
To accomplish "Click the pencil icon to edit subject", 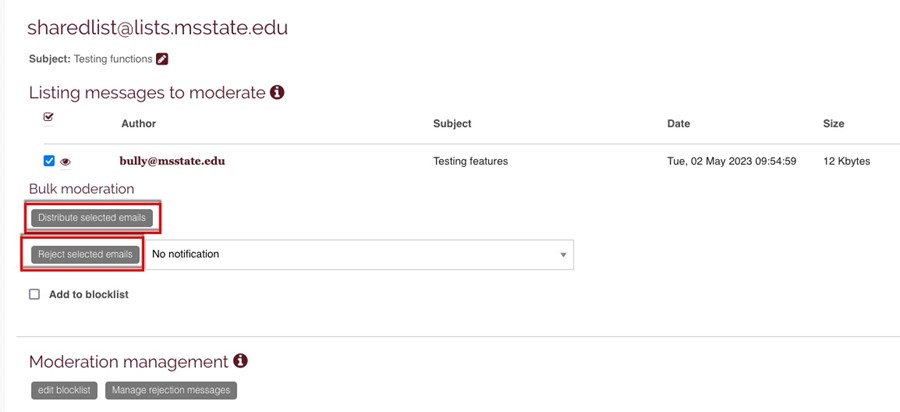I will click(162, 59).
